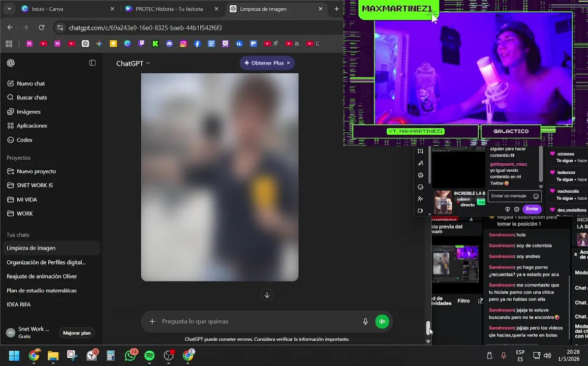Click the browser address bar URL
This screenshot has width=588, height=366.
point(145,28)
